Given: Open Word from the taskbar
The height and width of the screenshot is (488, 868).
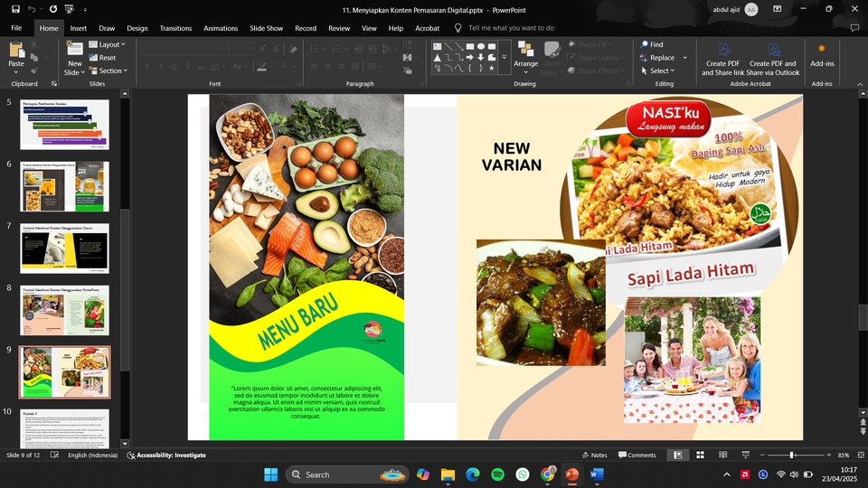Looking at the screenshot, I should pyautogui.click(x=597, y=474).
